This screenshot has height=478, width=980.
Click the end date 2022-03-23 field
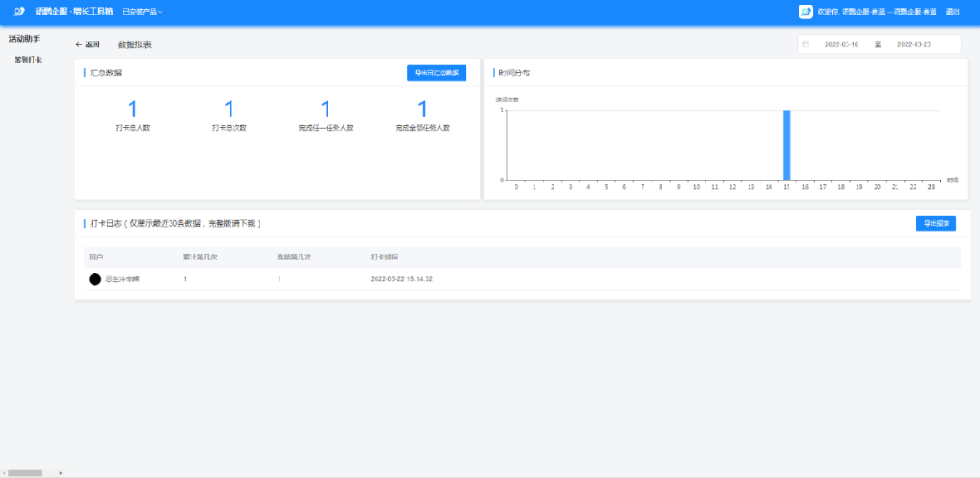[914, 44]
